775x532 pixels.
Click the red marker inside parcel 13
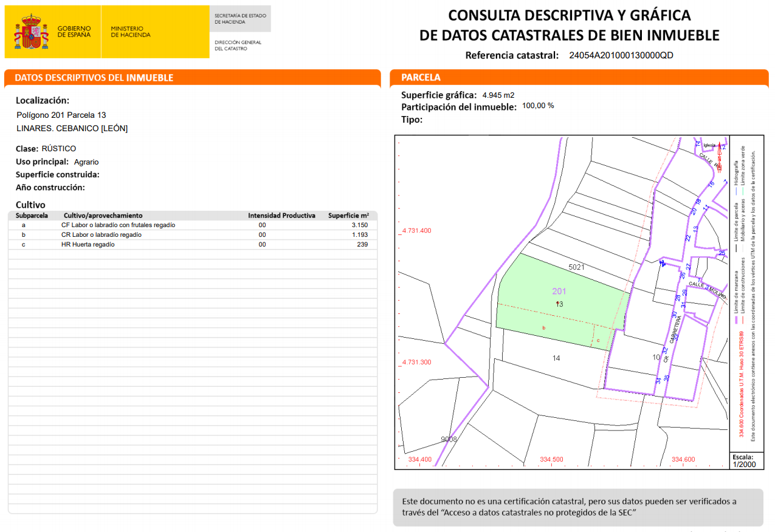pos(557,302)
